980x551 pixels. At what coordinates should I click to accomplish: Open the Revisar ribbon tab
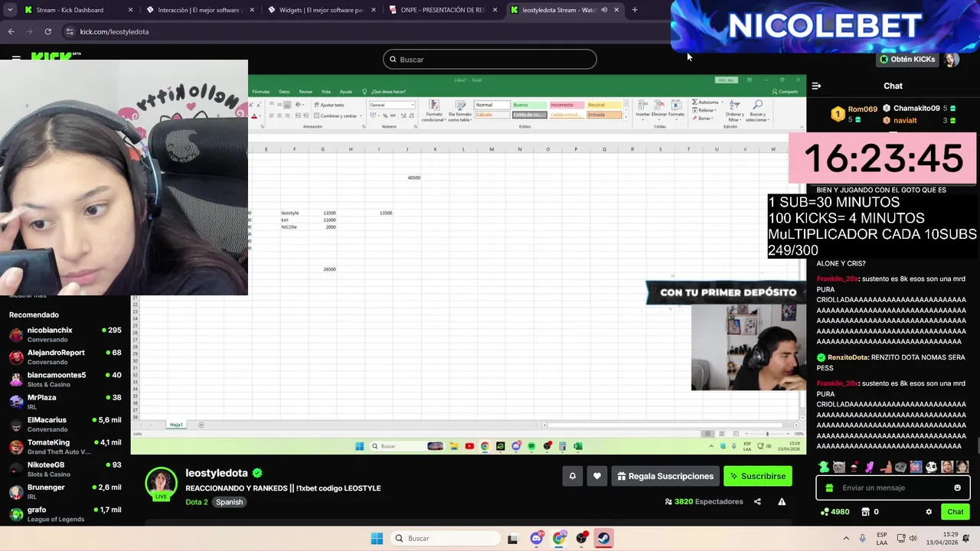[305, 92]
